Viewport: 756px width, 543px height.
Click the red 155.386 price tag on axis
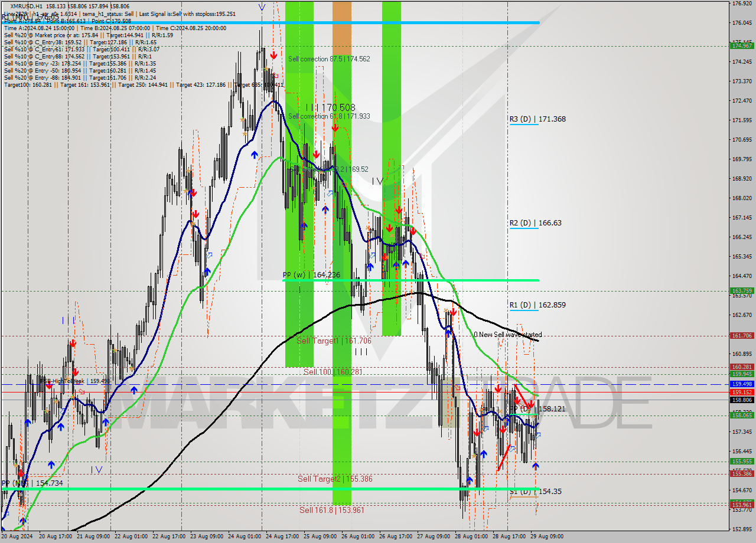[x=742, y=473]
